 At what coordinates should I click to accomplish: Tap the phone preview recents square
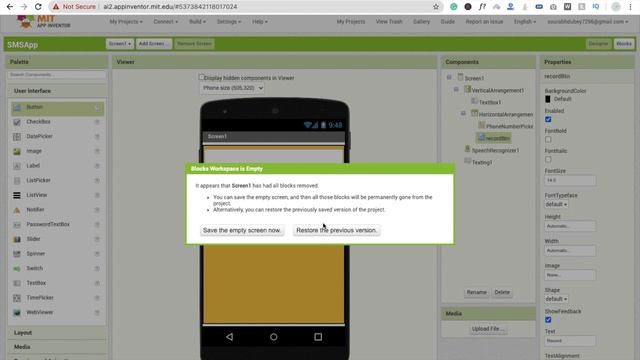click(x=318, y=337)
